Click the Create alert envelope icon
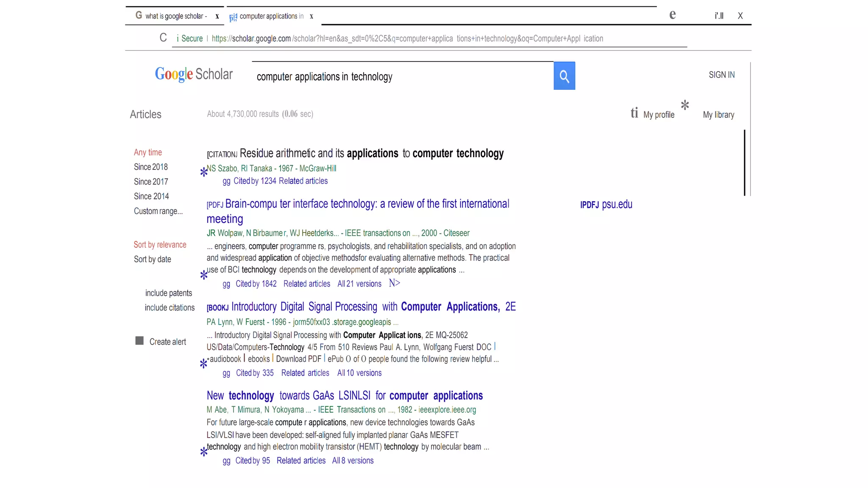The width and height of the screenshot is (868, 488). coord(139,341)
